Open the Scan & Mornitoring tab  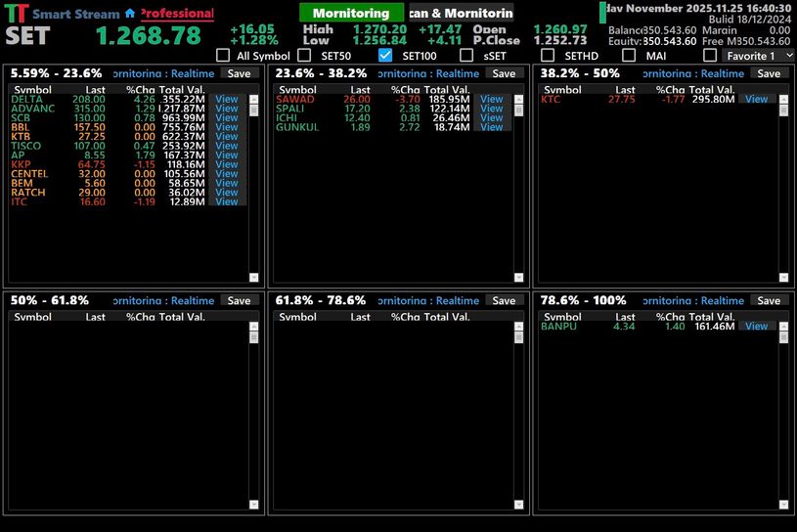click(460, 14)
